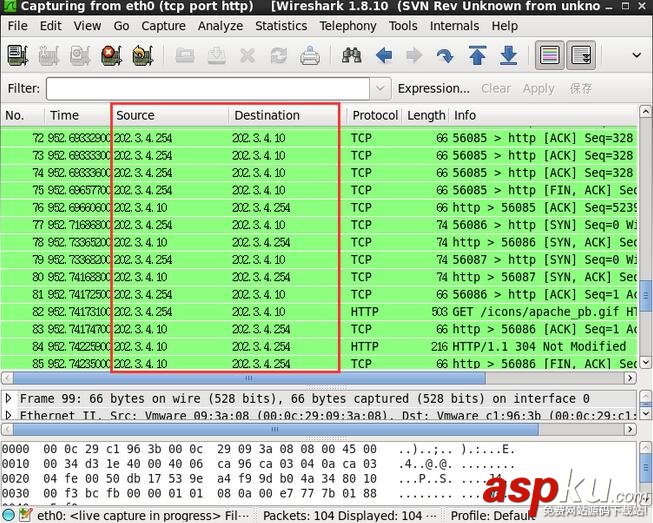Select packet 82 GET /icons/apache_pb.gif
Image resolution: width=653 pixels, height=523 pixels.
pyautogui.click(x=319, y=311)
